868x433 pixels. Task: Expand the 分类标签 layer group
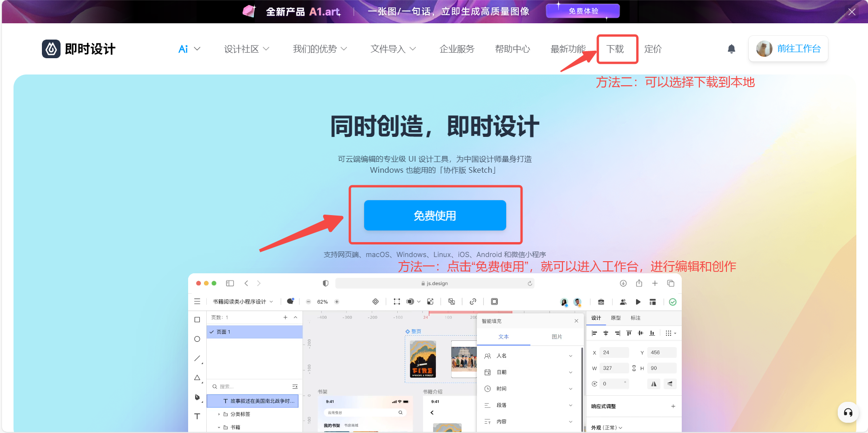coord(219,414)
